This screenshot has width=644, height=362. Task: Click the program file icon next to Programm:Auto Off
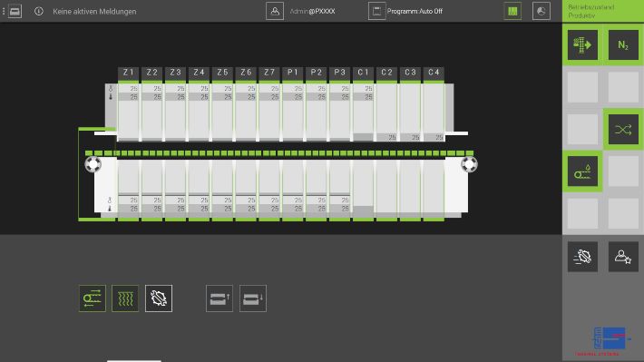[x=376, y=11]
